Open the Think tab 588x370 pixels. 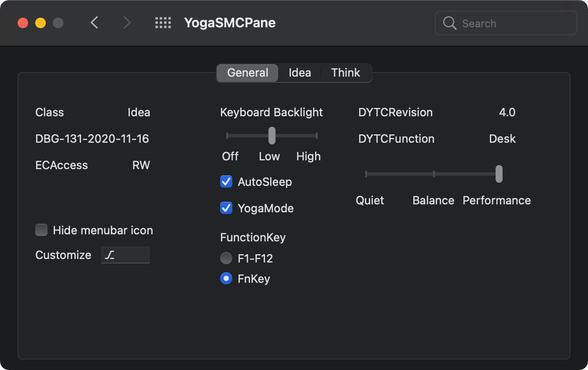click(345, 73)
